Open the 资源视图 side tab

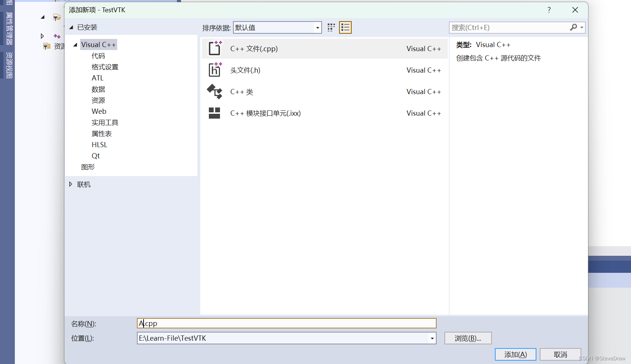click(9, 65)
